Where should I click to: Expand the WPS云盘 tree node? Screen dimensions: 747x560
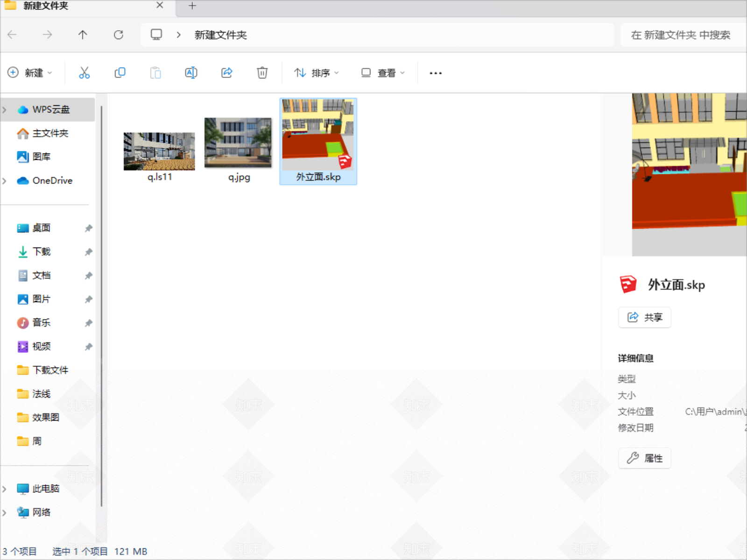tap(5, 110)
